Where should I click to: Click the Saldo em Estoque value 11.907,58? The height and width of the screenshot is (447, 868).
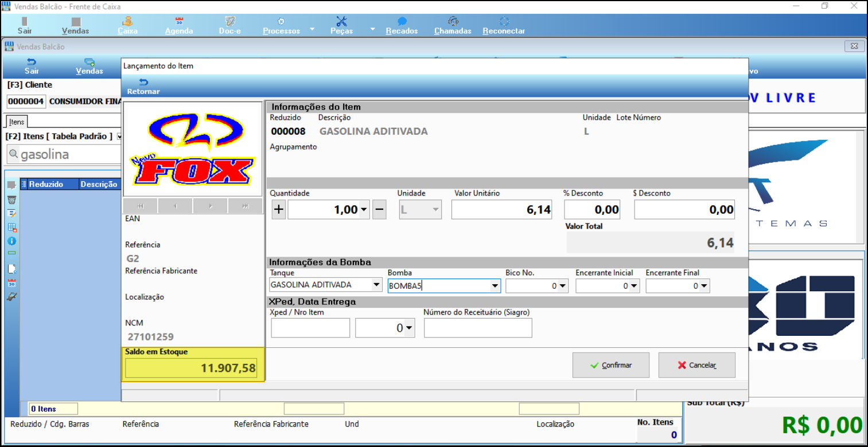tap(192, 368)
